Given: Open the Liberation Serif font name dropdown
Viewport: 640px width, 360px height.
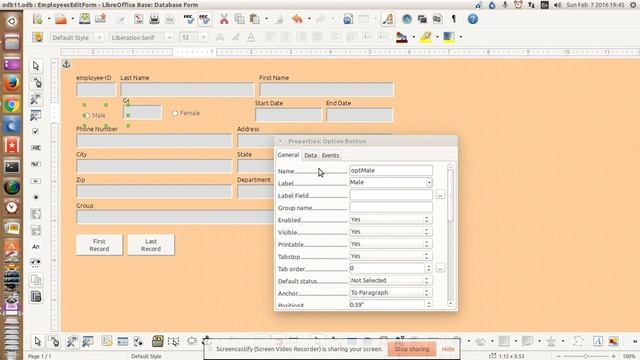Looking at the screenshot, I should pos(169,38).
